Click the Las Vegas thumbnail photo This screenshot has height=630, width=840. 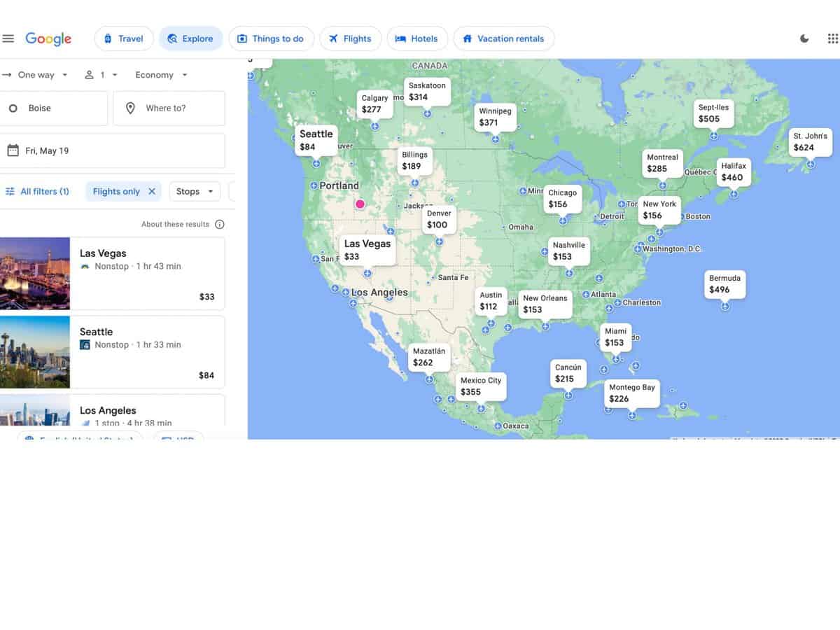[x=35, y=273]
